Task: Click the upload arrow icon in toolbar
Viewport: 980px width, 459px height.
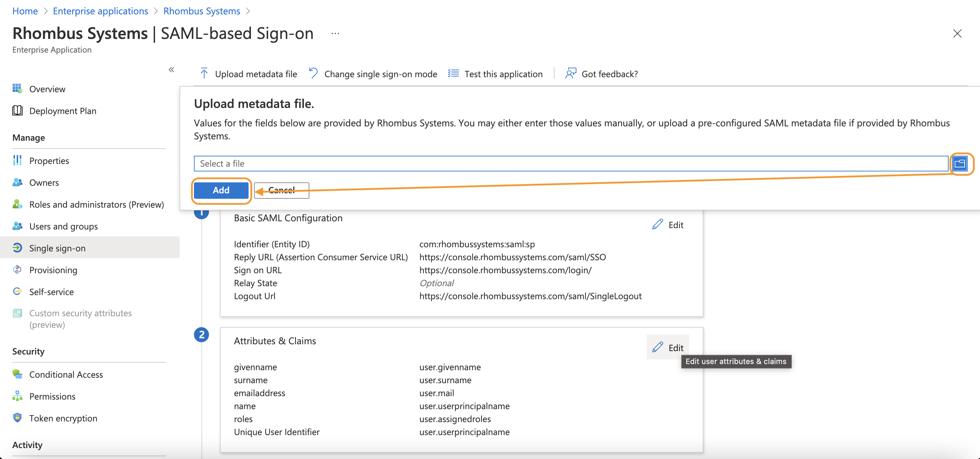Action: pyautogui.click(x=204, y=73)
